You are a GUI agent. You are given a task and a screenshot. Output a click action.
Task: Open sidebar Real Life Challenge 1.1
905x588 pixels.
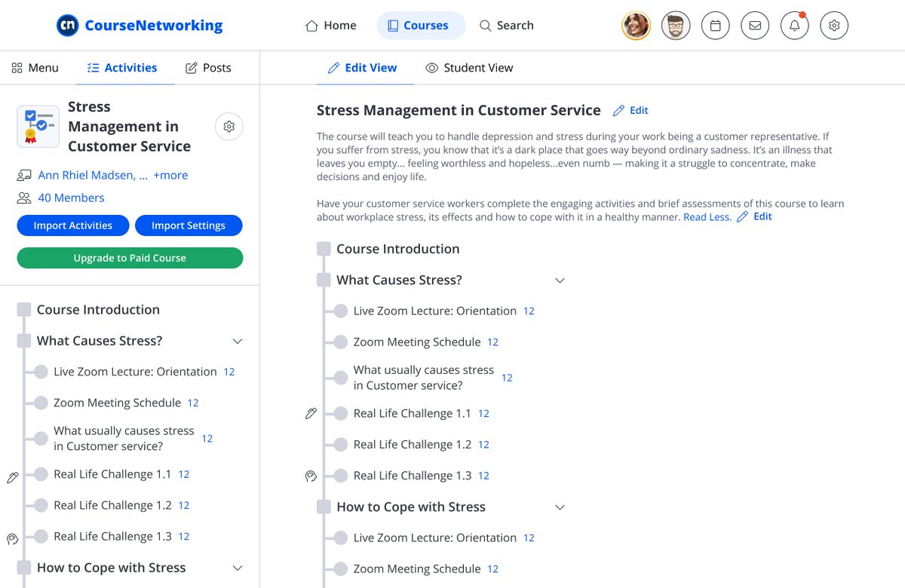pos(112,474)
